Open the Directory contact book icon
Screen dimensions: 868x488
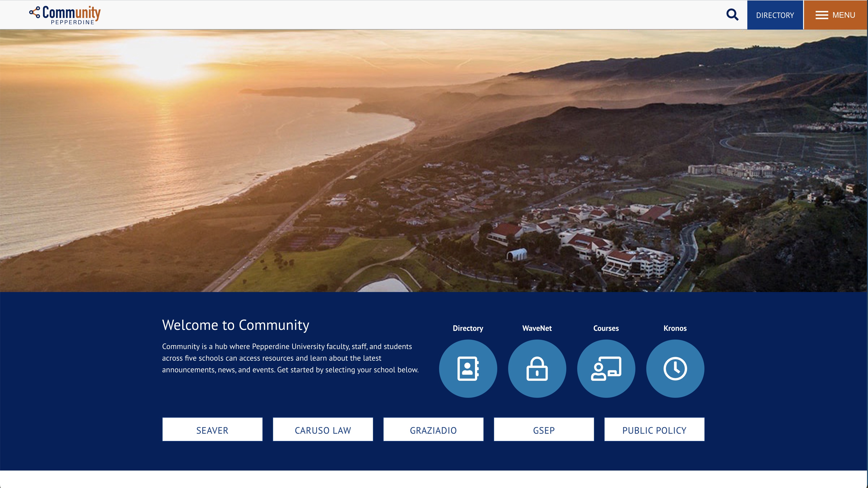[x=468, y=368]
